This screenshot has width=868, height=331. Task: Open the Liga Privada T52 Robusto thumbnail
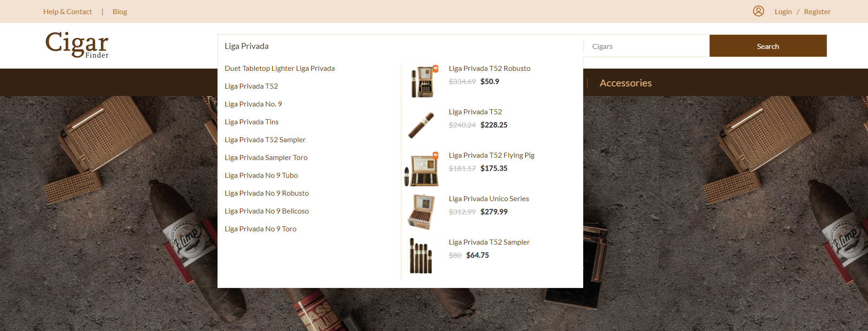pyautogui.click(x=423, y=81)
